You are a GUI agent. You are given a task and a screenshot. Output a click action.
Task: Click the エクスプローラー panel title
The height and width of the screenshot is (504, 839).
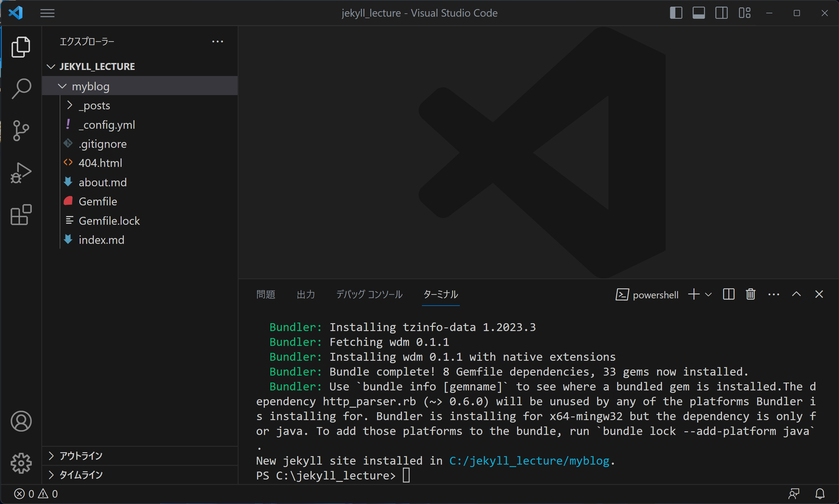[87, 41]
